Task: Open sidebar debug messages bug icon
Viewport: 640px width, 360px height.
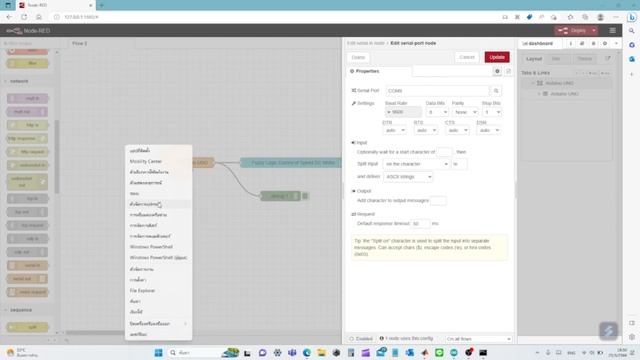Action: [x=593, y=43]
